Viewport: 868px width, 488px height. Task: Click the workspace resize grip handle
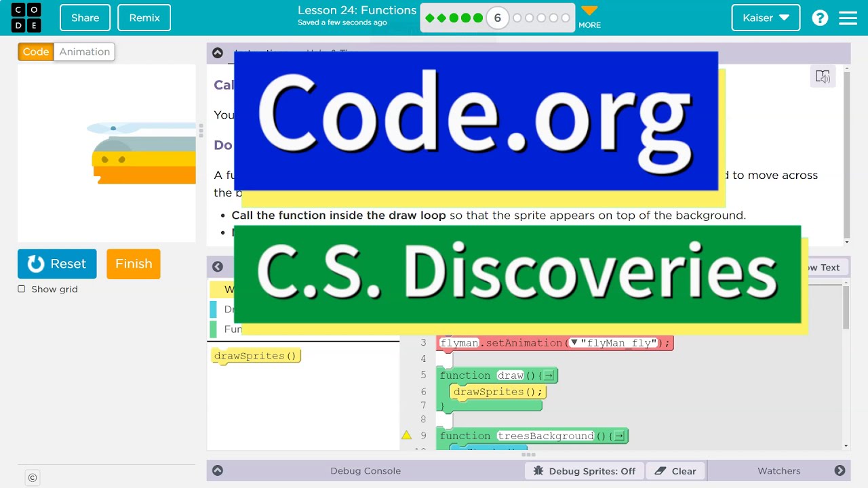[x=528, y=455]
